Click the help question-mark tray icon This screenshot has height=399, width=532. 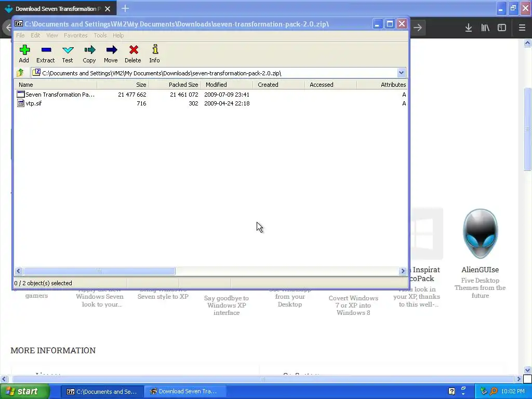[x=451, y=391]
